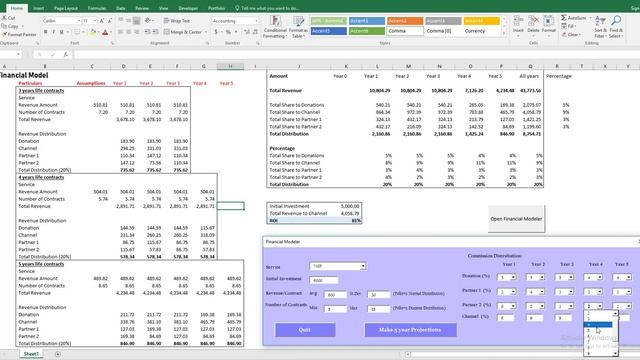Screen dimensions: 640x360
Task: Open the Borders button in Font group
Action: pos(77,32)
